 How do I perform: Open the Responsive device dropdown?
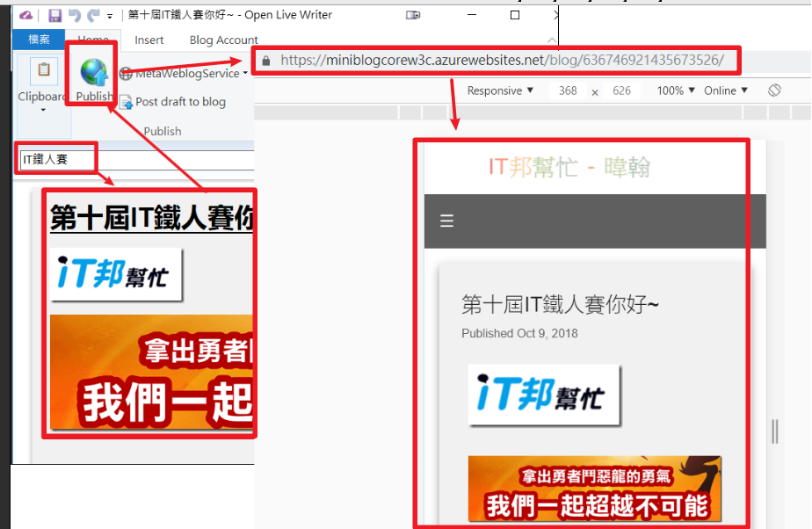500,91
